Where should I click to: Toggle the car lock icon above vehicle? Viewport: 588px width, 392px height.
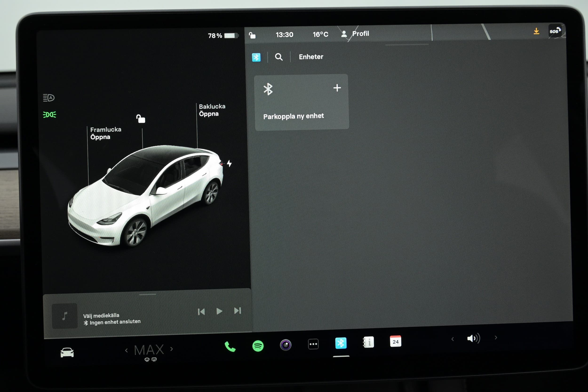click(x=140, y=119)
